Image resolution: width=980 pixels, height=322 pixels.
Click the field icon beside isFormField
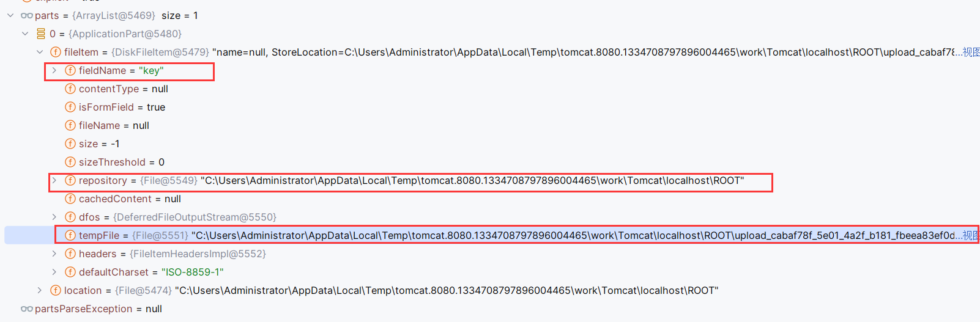tap(70, 107)
